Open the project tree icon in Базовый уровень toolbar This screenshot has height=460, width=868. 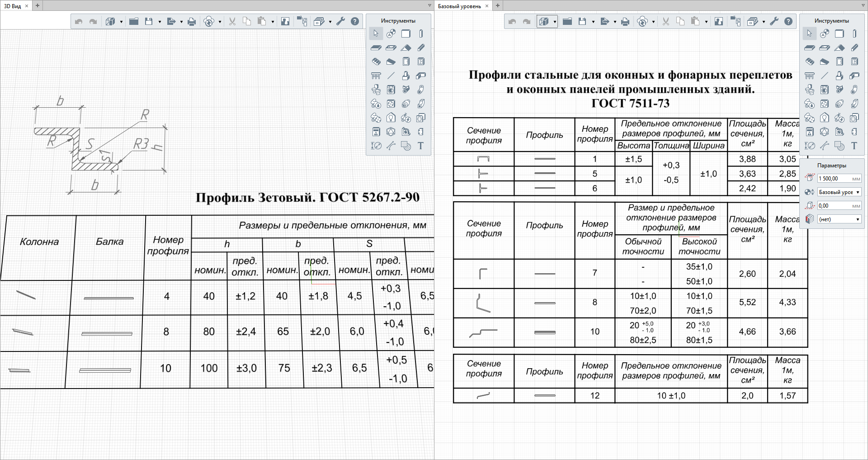[x=736, y=21]
